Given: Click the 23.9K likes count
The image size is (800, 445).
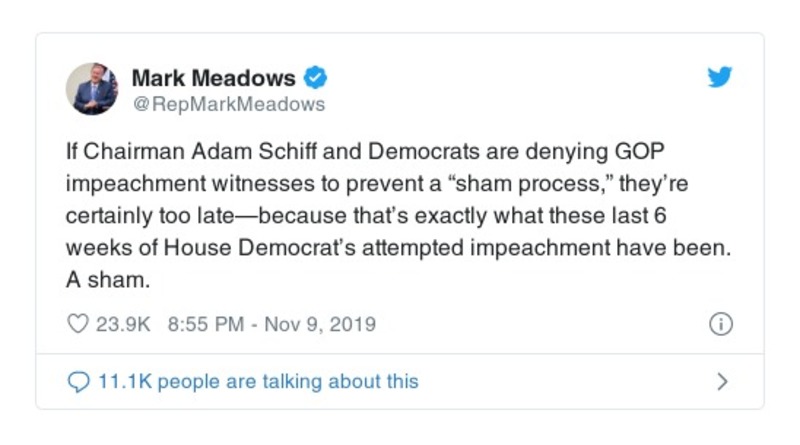Looking at the screenshot, I should pyautogui.click(x=120, y=324).
